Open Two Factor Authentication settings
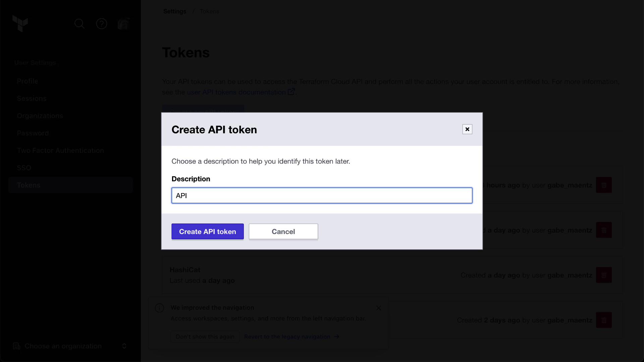The width and height of the screenshot is (644, 362). click(x=60, y=150)
